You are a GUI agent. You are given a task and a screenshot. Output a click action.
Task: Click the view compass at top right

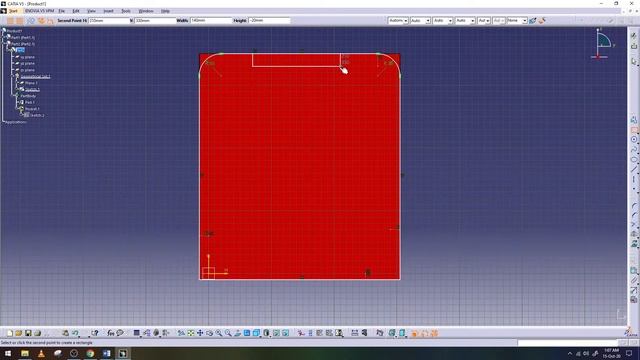[x=603, y=43]
